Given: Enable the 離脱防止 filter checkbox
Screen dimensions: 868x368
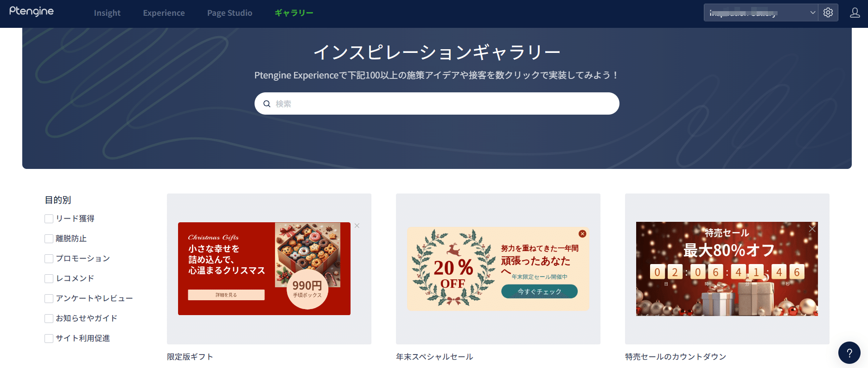Looking at the screenshot, I should click(x=49, y=239).
